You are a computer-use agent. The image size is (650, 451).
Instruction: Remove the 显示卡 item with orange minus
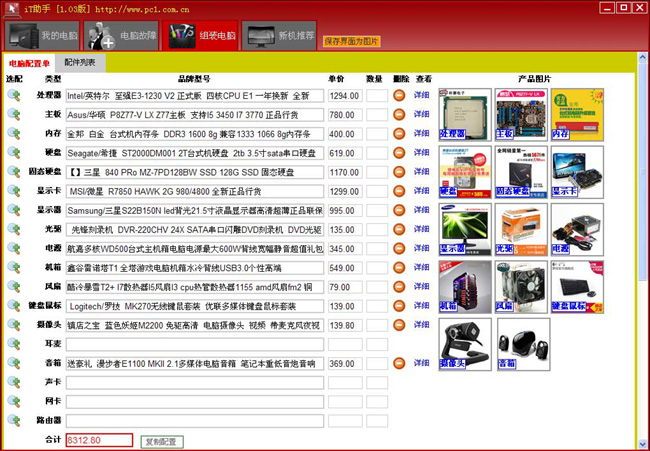pos(399,191)
